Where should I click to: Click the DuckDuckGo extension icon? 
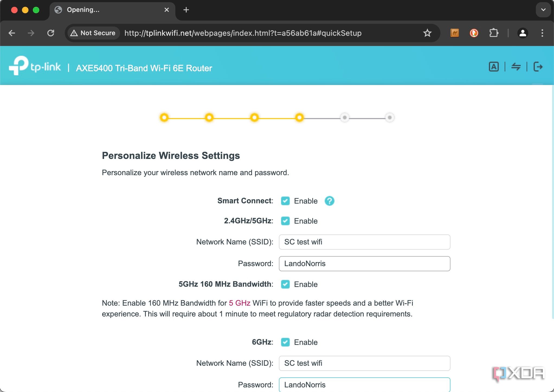click(x=474, y=33)
